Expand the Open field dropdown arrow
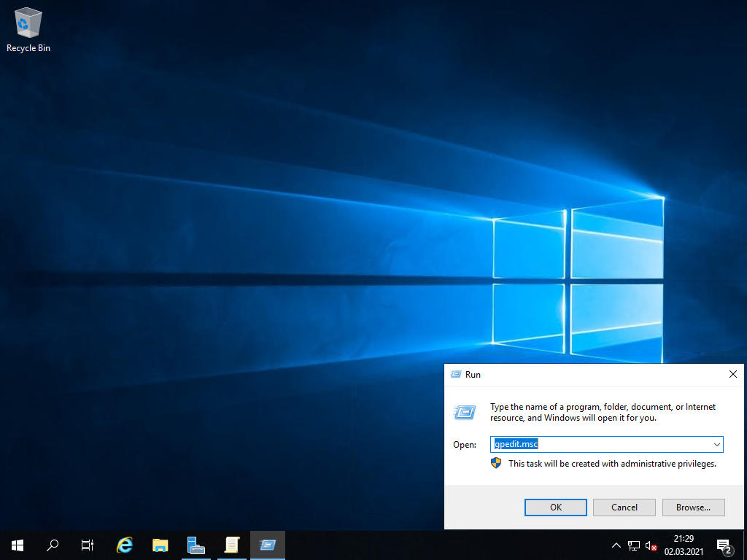747x560 pixels. 716,444
